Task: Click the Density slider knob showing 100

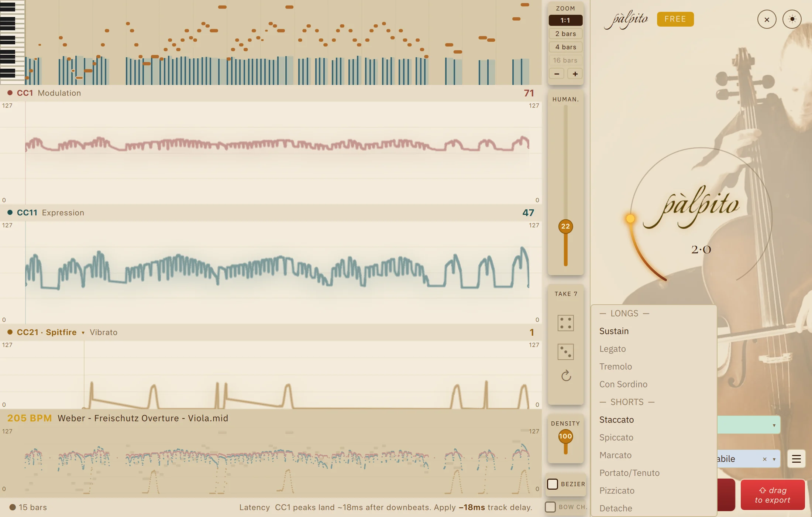Action: tap(565, 436)
